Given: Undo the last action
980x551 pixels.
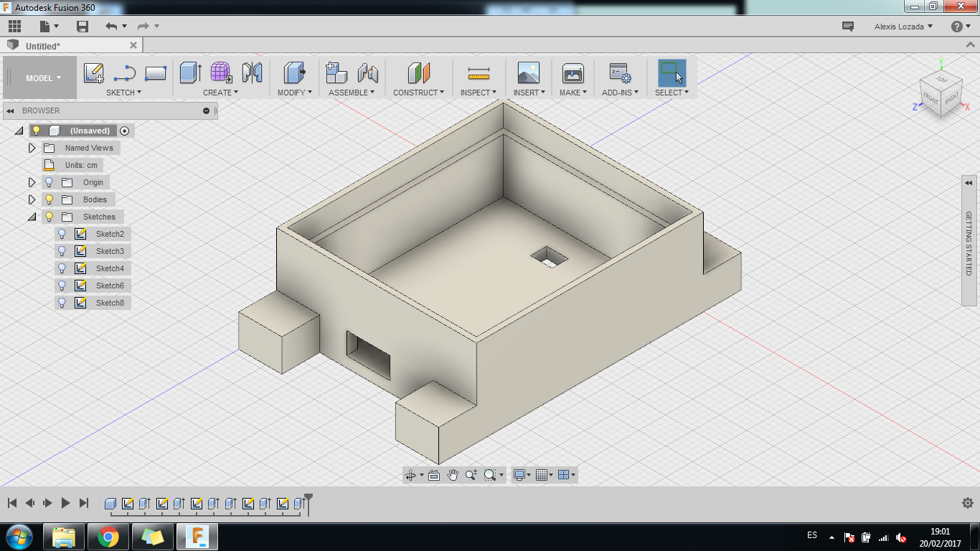Looking at the screenshot, I should 111,27.
